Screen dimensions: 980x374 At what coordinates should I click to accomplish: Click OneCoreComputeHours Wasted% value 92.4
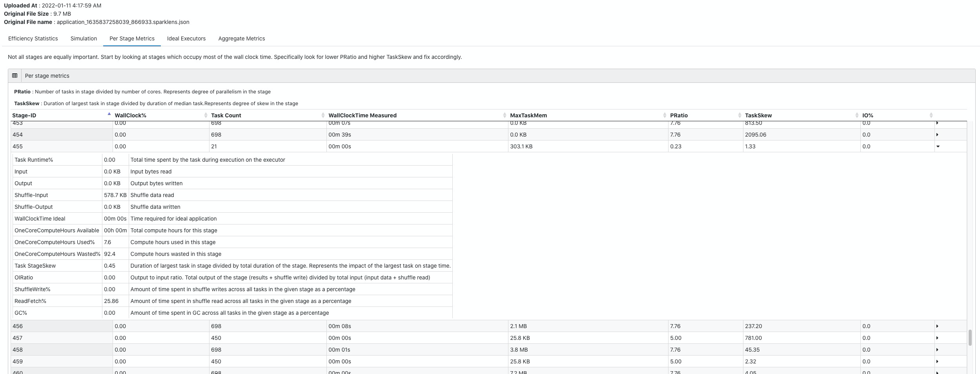click(109, 254)
